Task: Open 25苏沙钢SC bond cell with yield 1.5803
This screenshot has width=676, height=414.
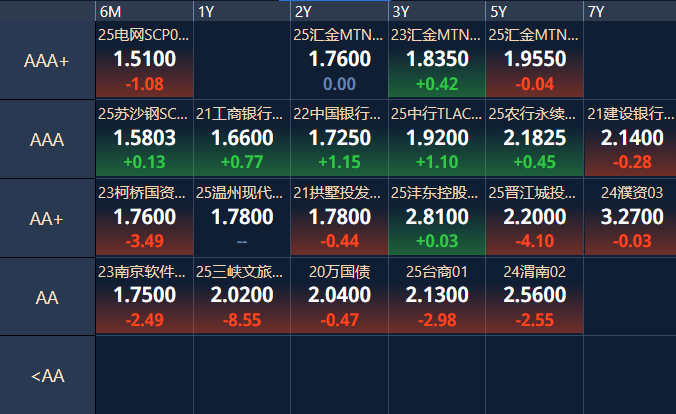Action: click(x=144, y=139)
